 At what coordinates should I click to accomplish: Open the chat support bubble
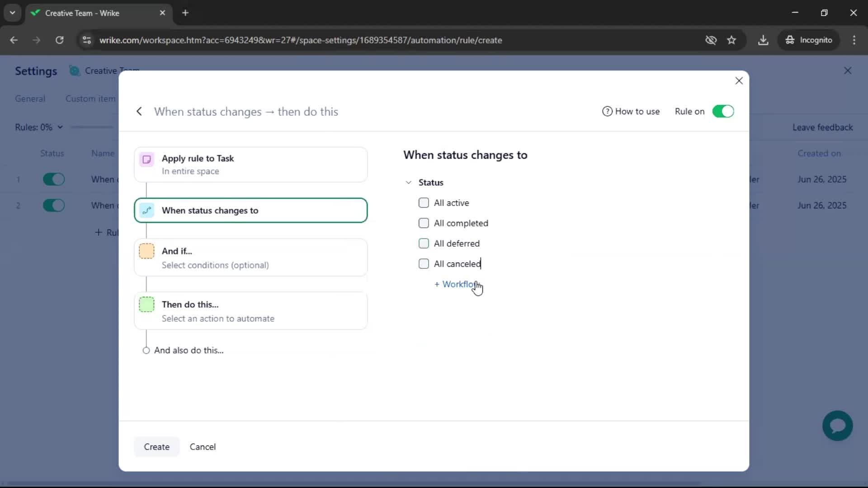click(837, 426)
